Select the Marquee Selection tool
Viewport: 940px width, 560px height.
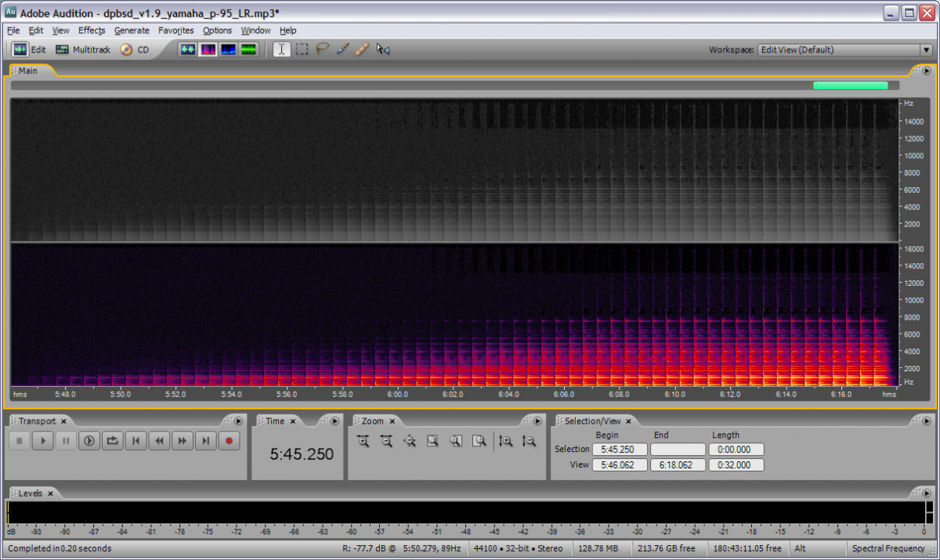coord(302,49)
